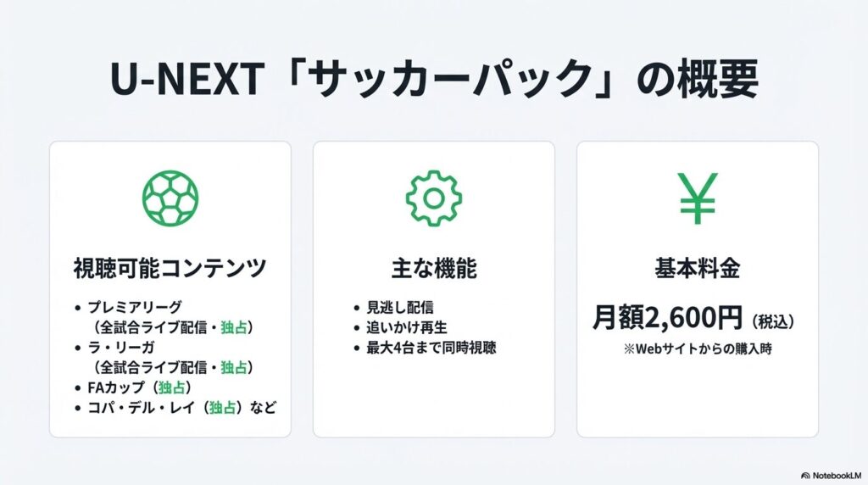868x485 pixels.
Task: Click the 視聴可能コンテンツ heading
Action: pos(170,270)
